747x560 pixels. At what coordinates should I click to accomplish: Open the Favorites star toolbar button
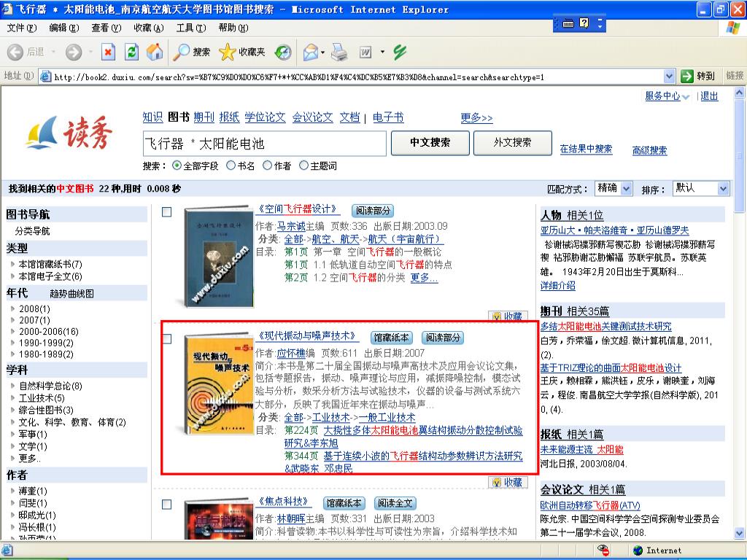241,52
